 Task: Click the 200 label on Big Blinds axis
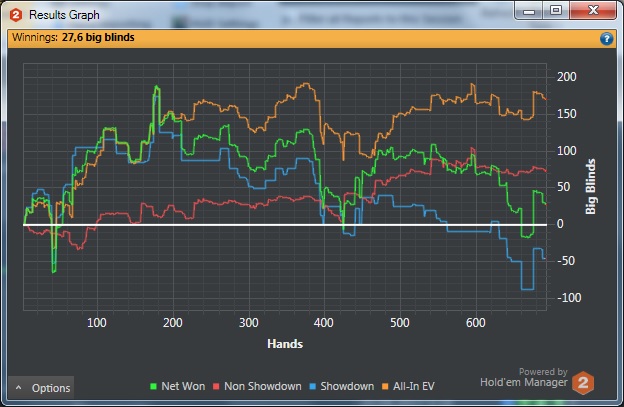pos(566,77)
